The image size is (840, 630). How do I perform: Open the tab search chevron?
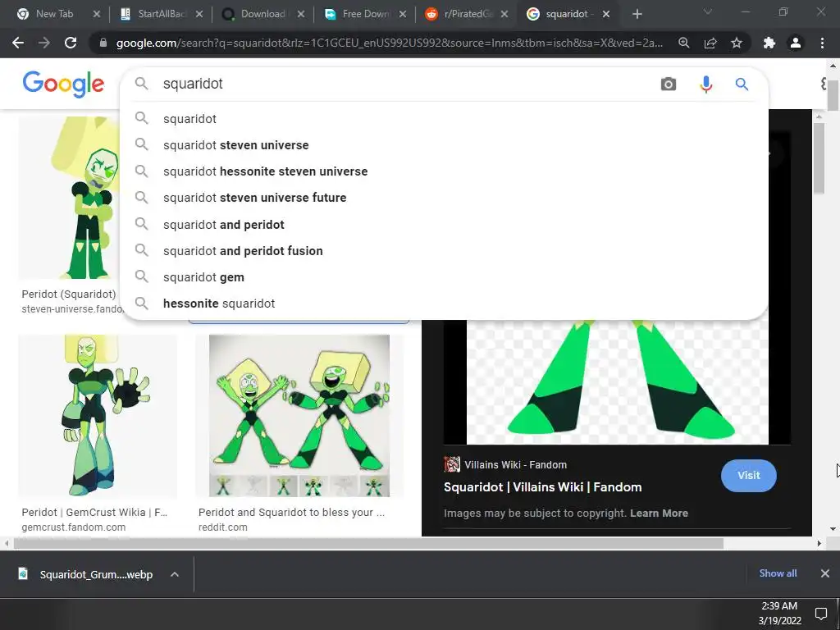point(708,11)
